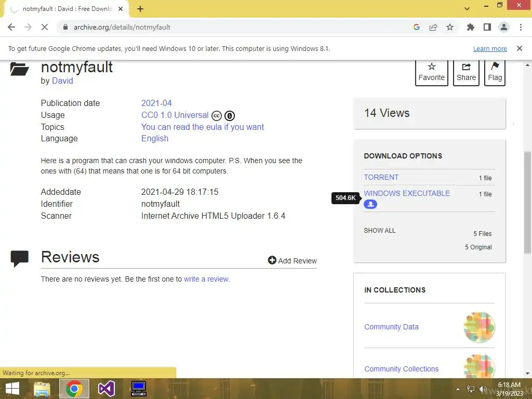Open a new browser tab
This screenshot has width=532, height=399.
(x=140, y=9)
